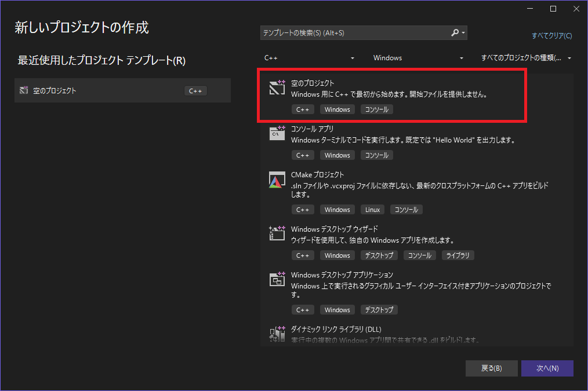Click inside the テンプレートの検索 search field
The image size is (588, 391).
pyautogui.click(x=348, y=32)
